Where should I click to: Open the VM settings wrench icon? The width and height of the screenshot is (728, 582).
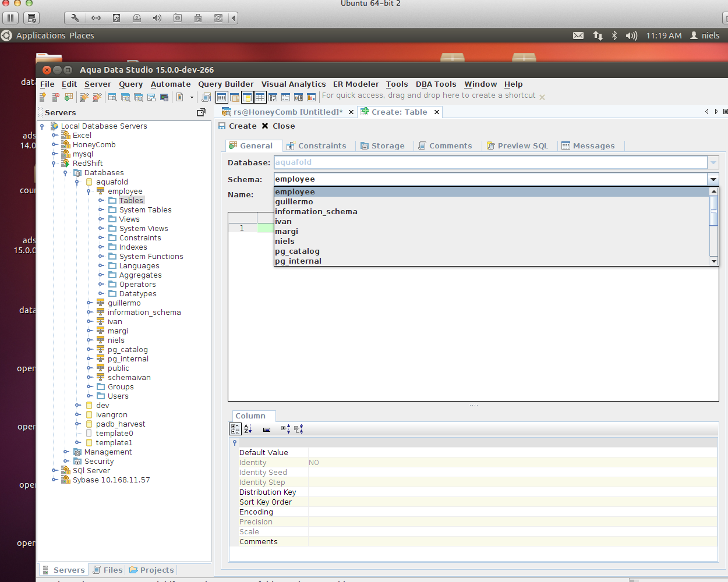tap(75, 18)
